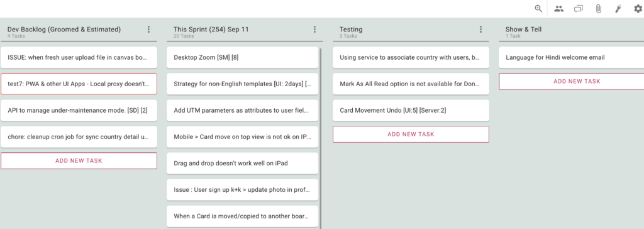Open Language for Hindi welcome email card

point(572,57)
